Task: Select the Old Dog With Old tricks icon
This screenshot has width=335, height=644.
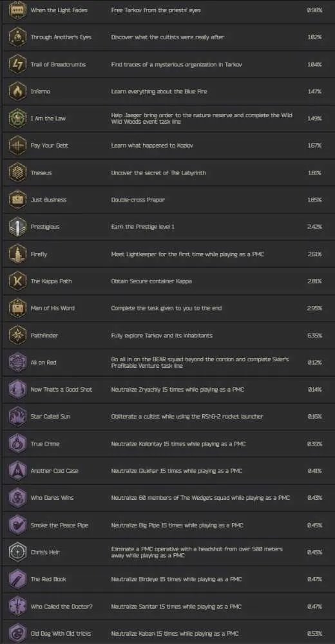Action: click(x=17, y=633)
